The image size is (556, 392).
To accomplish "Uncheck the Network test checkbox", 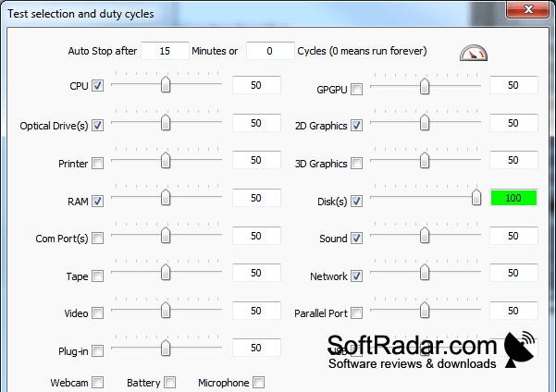I will click(x=357, y=276).
